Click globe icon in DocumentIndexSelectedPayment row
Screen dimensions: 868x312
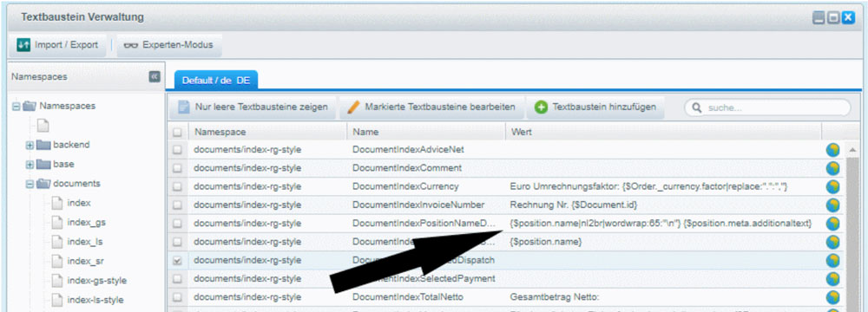832,279
